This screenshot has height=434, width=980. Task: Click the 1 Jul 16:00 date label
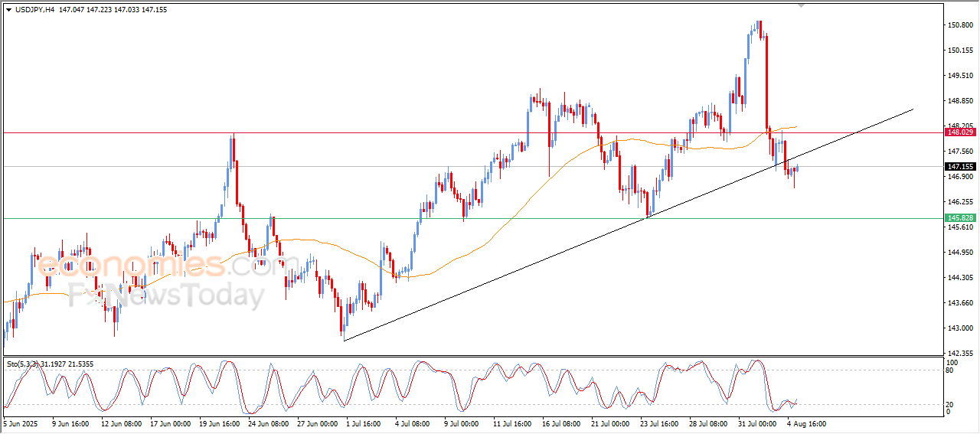click(364, 423)
